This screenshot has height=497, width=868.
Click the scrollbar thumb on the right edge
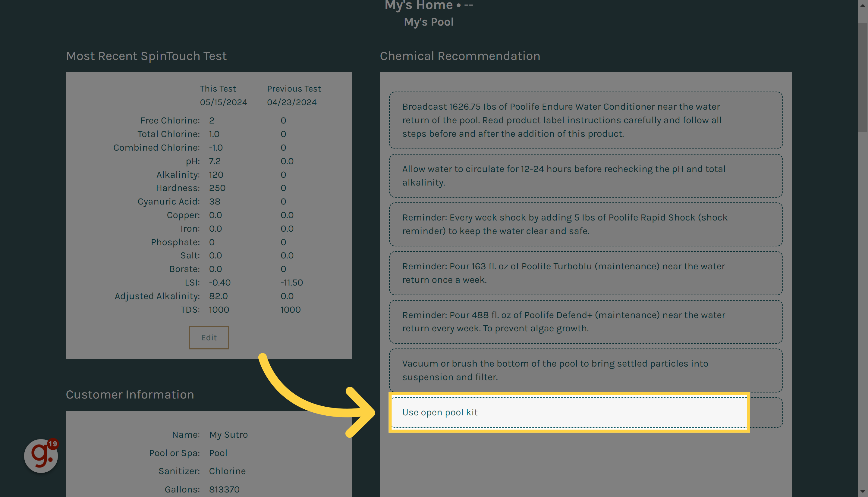tap(863, 68)
